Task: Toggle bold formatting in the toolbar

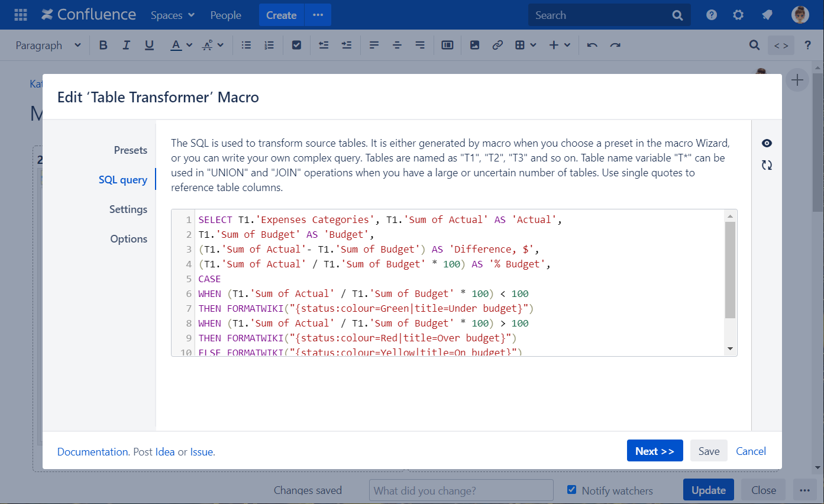Action: (x=104, y=45)
